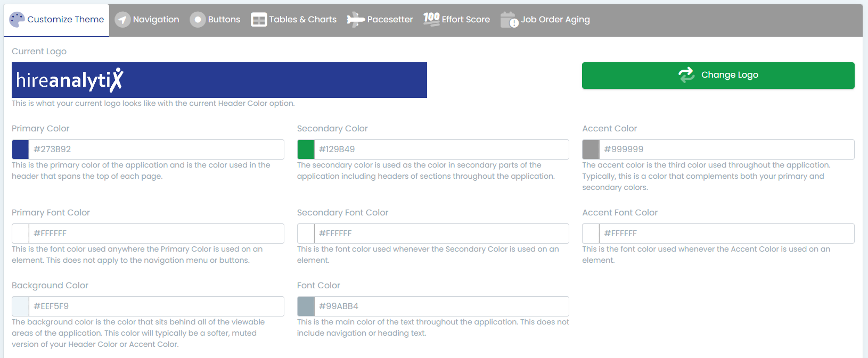Click the Font Color field #99ABB4
The height and width of the screenshot is (358, 868).
441,306
